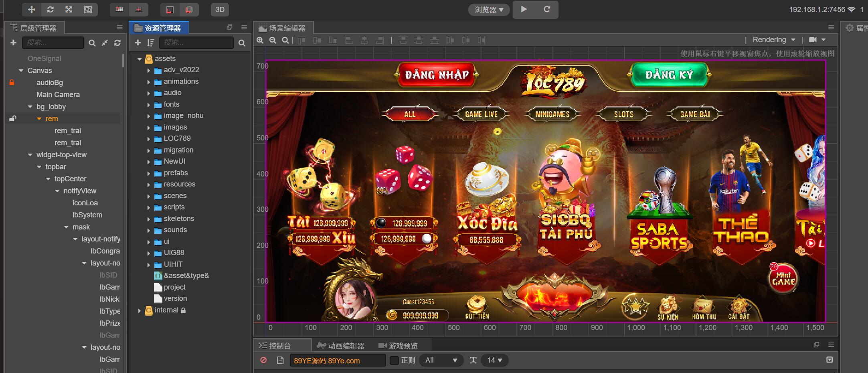Collapse the assets root folder
868x373 pixels.
click(x=140, y=59)
